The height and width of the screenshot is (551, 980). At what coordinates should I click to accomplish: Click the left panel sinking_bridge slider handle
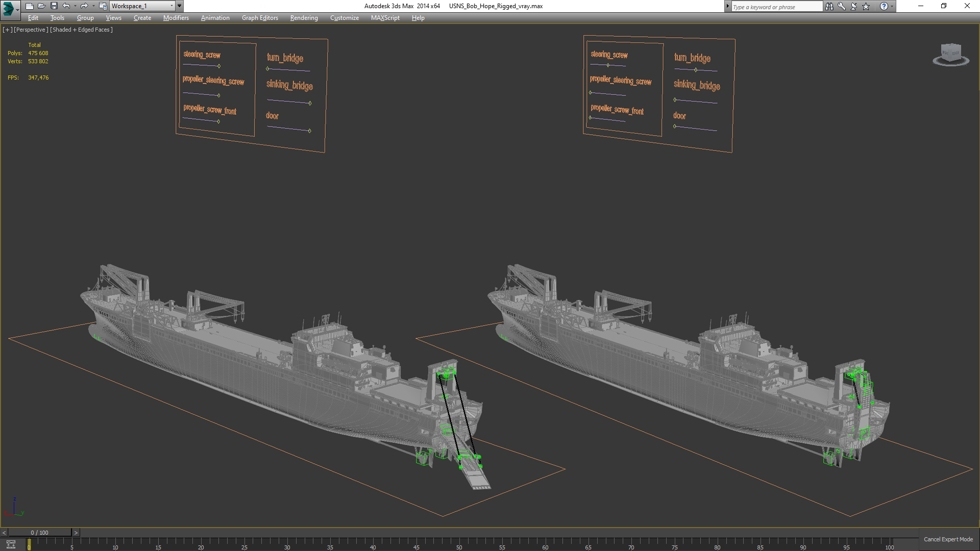click(x=310, y=104)
